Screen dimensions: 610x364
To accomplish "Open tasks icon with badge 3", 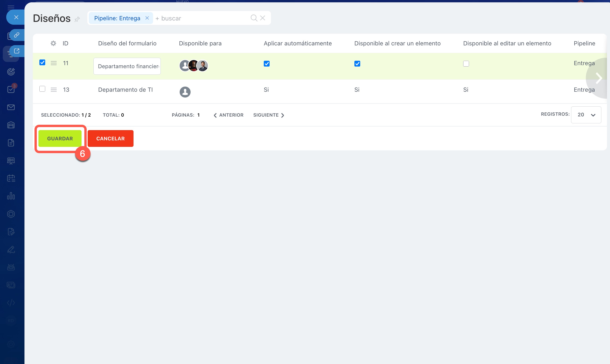I will pos(11,89).
